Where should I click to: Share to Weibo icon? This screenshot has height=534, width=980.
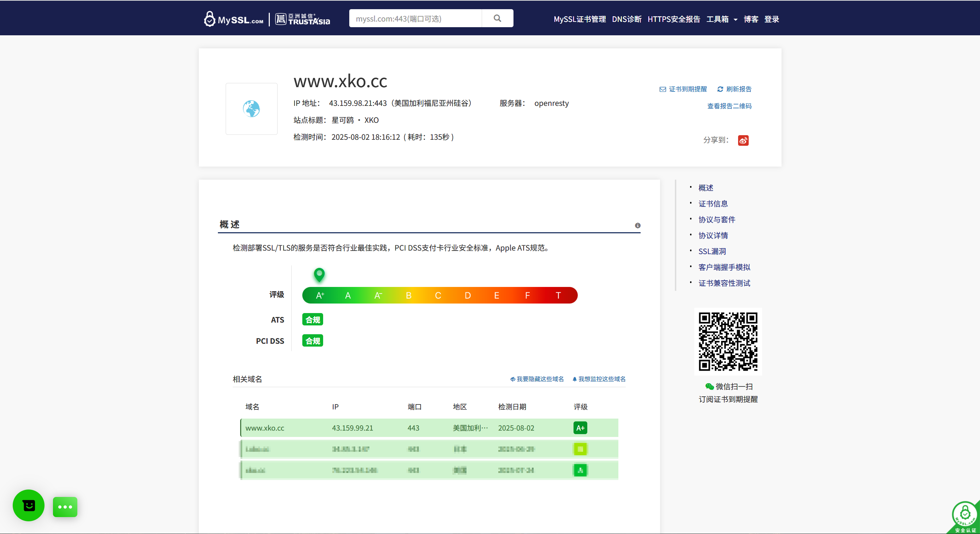[x=743, y=140]
